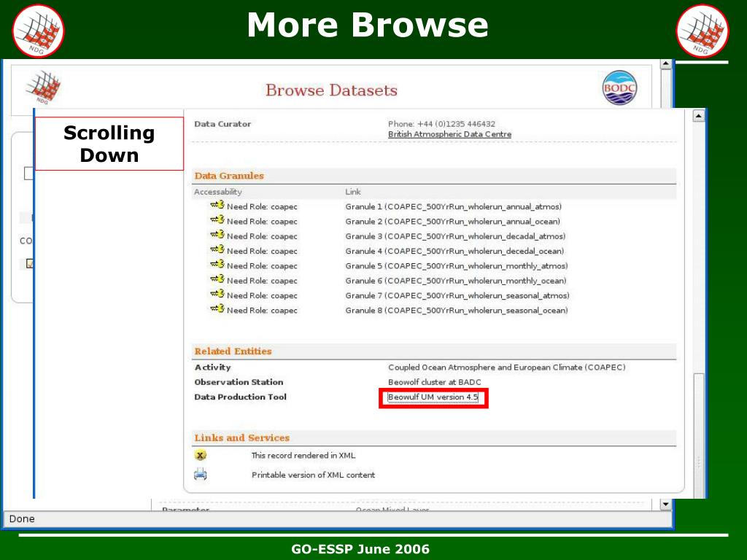Click the key icon for Granule 3
747x560 pixels.
click(217, 235)
